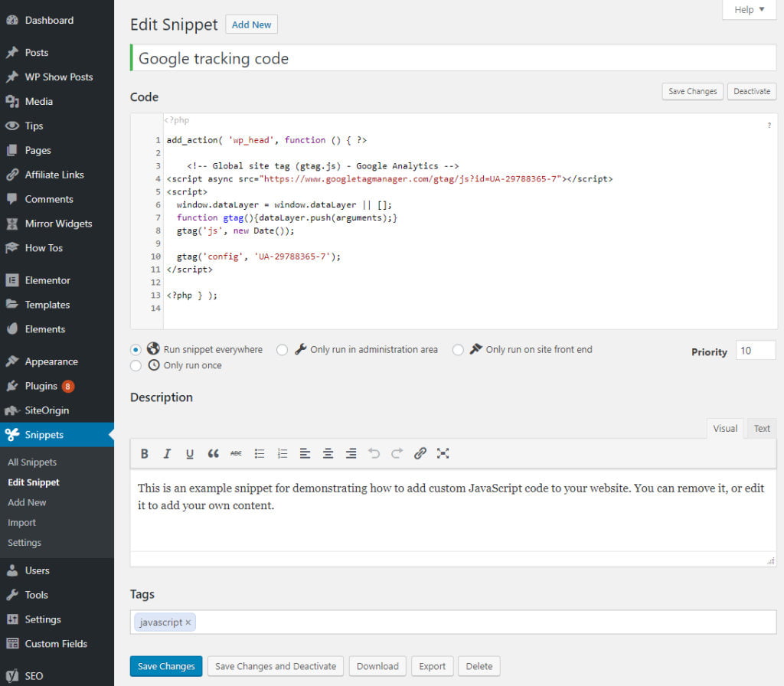Click the Add New snippet button

click(251, 24)
